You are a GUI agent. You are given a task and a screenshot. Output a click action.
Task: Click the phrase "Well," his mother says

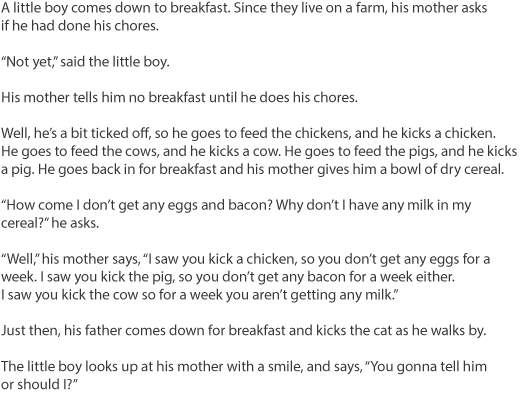(x=71, y=259)
